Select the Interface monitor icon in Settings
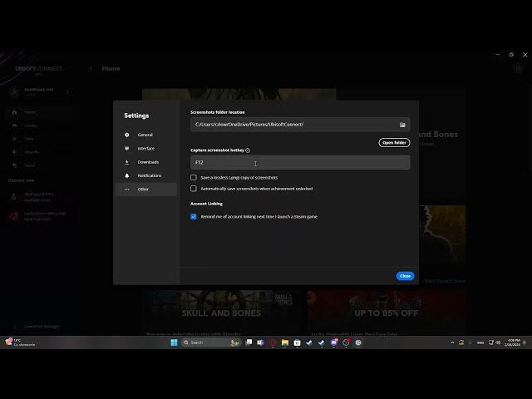This screenshot has width=532, height=399. coord(127,148)
